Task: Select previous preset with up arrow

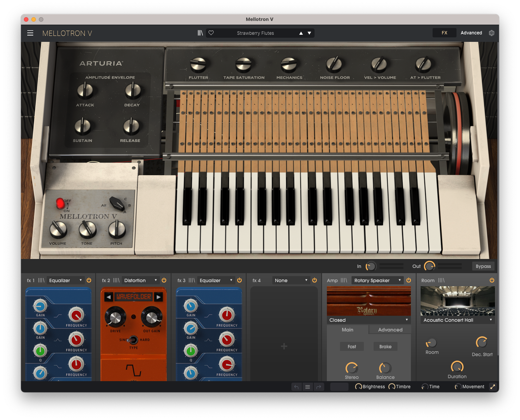Action: pos(301,33)
